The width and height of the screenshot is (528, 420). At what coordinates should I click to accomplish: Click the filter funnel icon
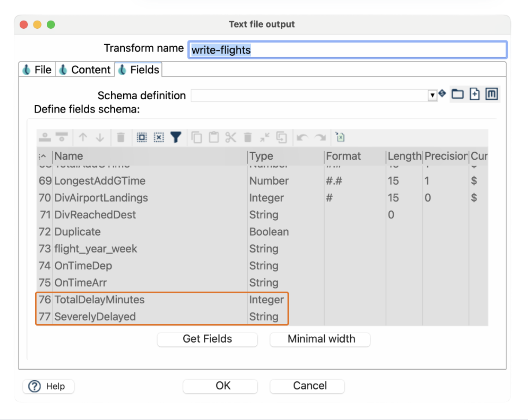tap(176, 137)
